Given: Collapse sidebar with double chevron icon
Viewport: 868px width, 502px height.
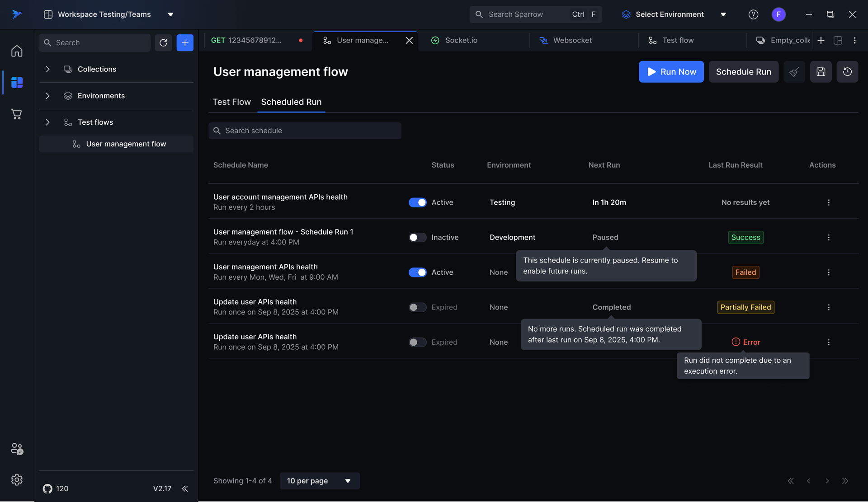Looking at the screenshot, I should click(185, 488).
